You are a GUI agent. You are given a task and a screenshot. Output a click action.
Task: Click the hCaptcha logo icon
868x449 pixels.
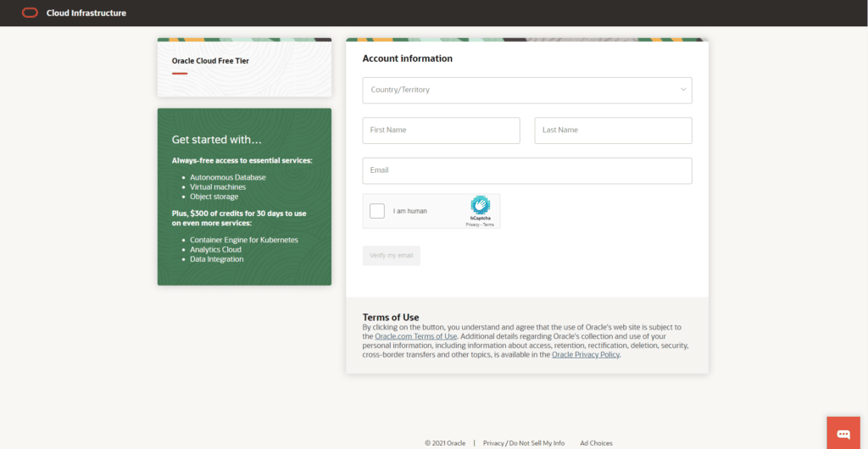click(x=481, y=205)
